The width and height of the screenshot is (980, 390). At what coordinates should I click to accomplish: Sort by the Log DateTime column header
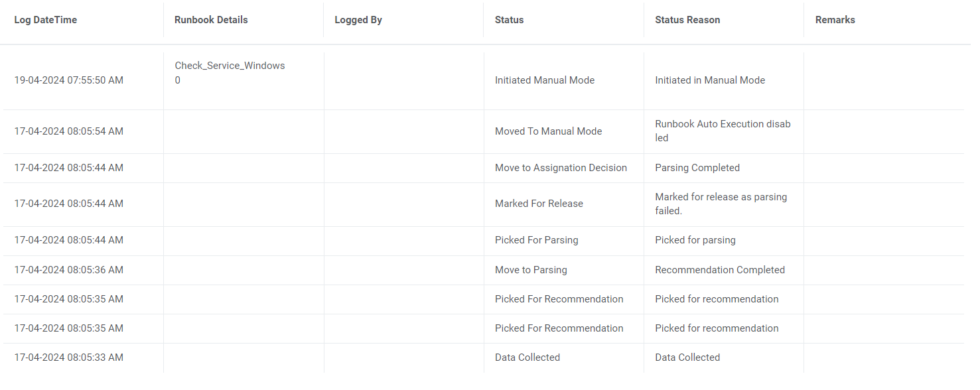46,20
